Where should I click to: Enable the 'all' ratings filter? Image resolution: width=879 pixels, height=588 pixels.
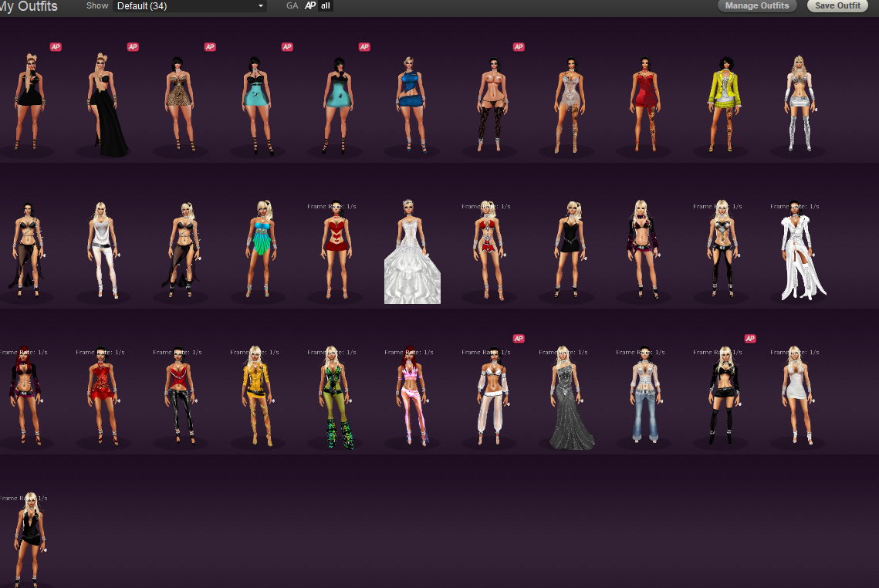326,5
